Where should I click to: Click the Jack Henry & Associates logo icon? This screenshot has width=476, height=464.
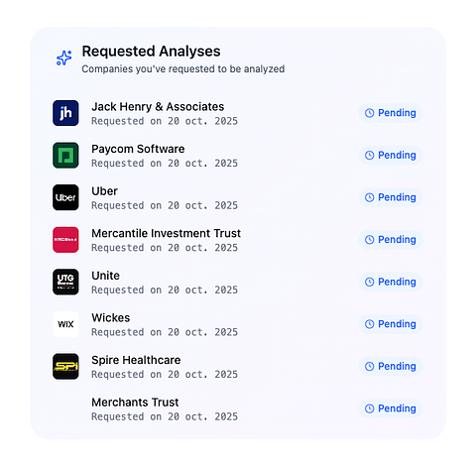point(65,113)
